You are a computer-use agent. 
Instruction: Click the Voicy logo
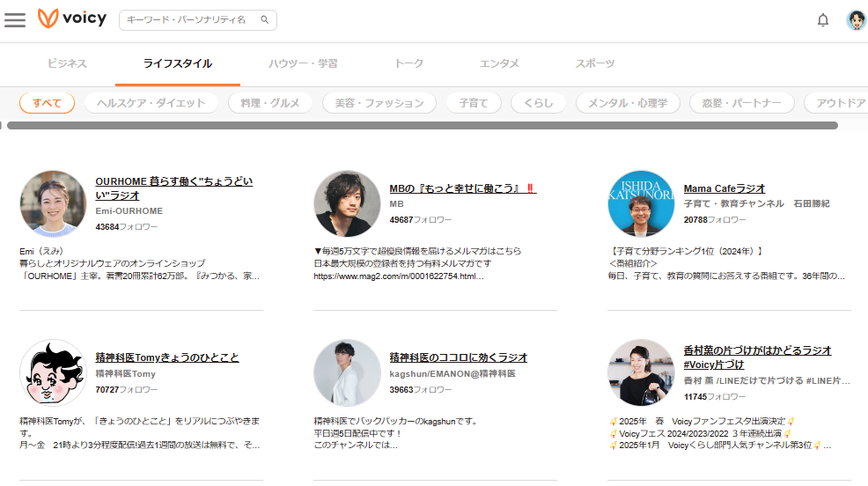[72, 18]
